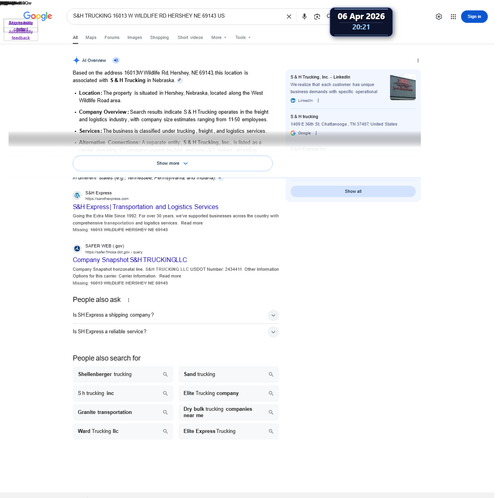Click Read more under Company Snapshot result
The image size is (500, 498).
click(x=170, y=276)
